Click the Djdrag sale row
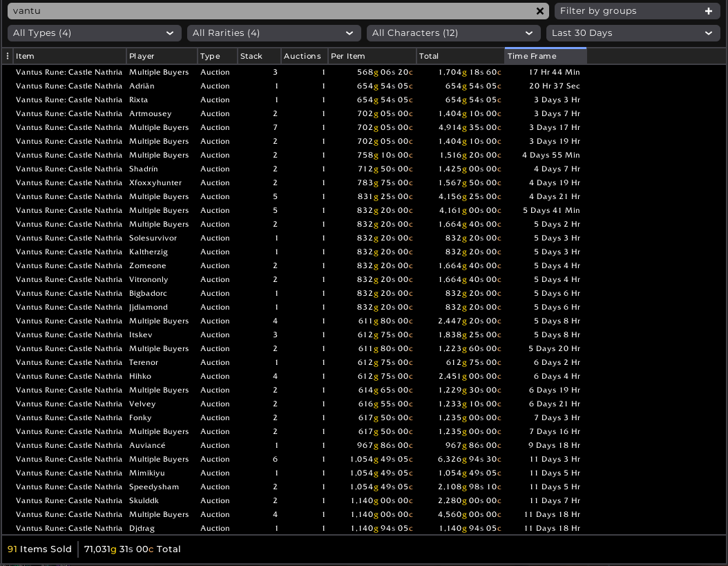 pyautogui.click(x=142, y=529)
